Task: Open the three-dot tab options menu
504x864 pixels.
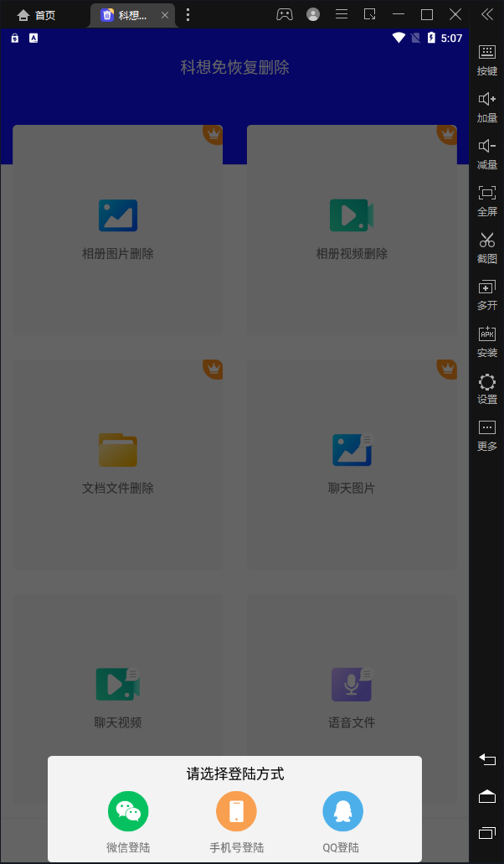Action: click(188, 15)
